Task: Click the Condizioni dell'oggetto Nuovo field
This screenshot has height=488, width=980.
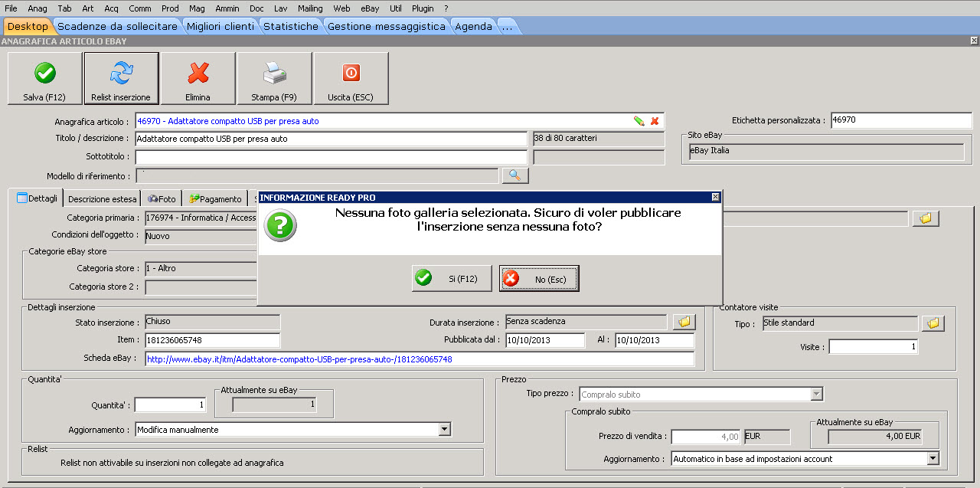Action: coord(201,236)
